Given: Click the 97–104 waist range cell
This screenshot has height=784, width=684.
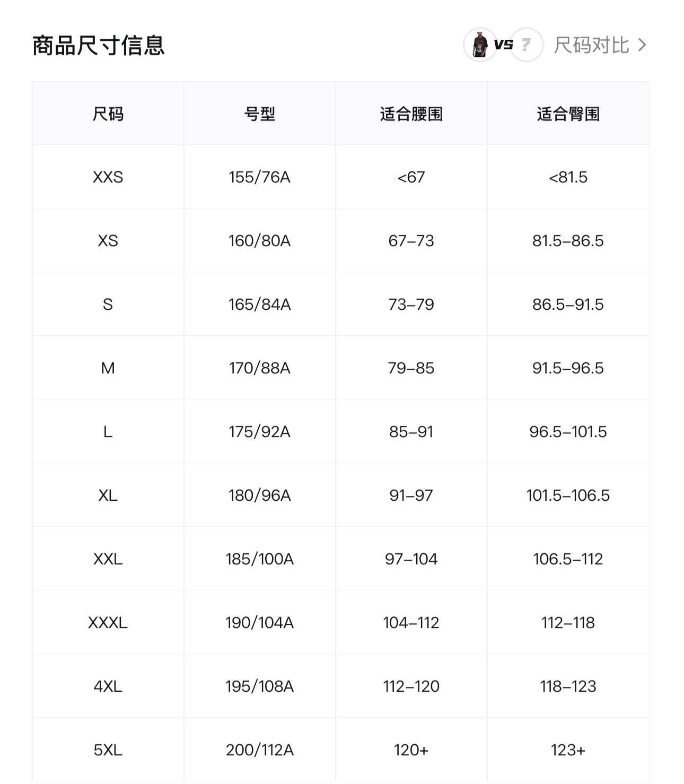Looking at the screenshot, I should click(411, 559).
